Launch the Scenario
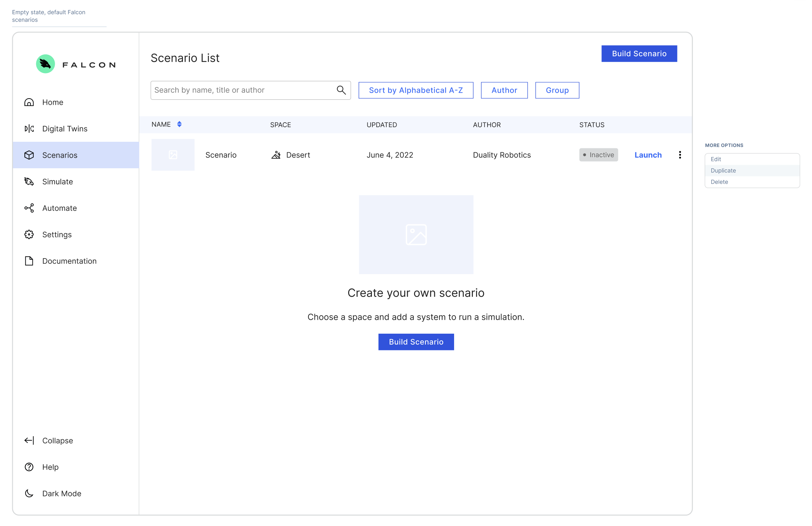The width and height of the screenshot is (812, 526). 648,155
